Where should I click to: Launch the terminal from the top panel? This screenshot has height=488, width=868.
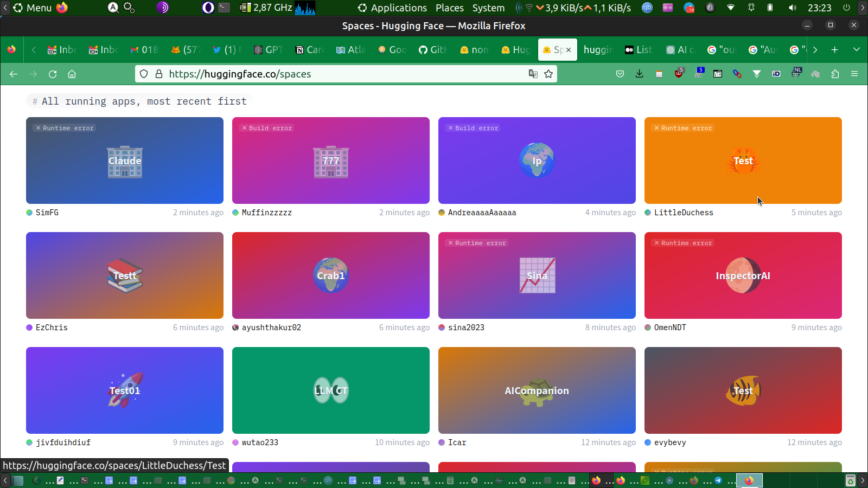click(x=224, y=8)
